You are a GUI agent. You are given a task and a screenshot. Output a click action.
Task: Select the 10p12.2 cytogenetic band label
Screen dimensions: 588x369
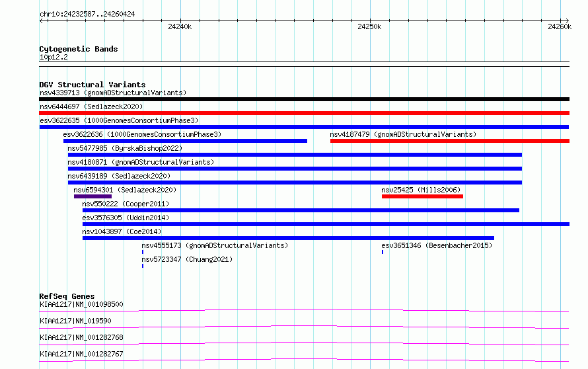(54, 57)
